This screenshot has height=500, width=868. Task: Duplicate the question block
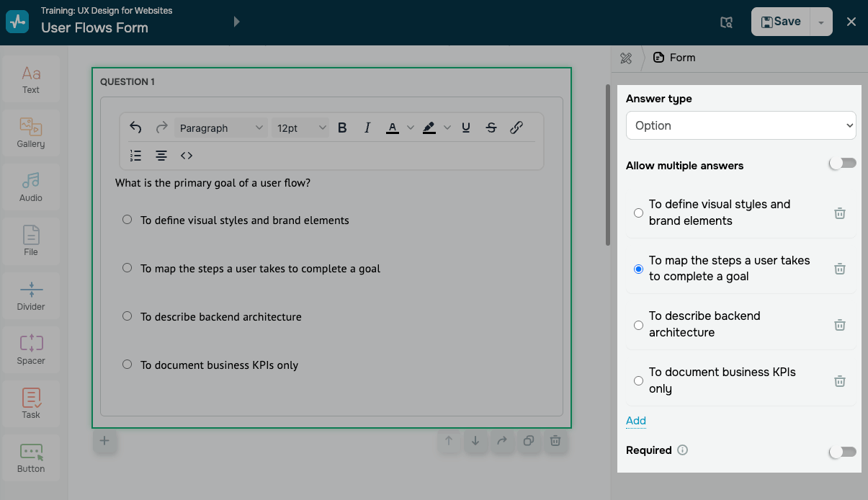click(528, 441)
